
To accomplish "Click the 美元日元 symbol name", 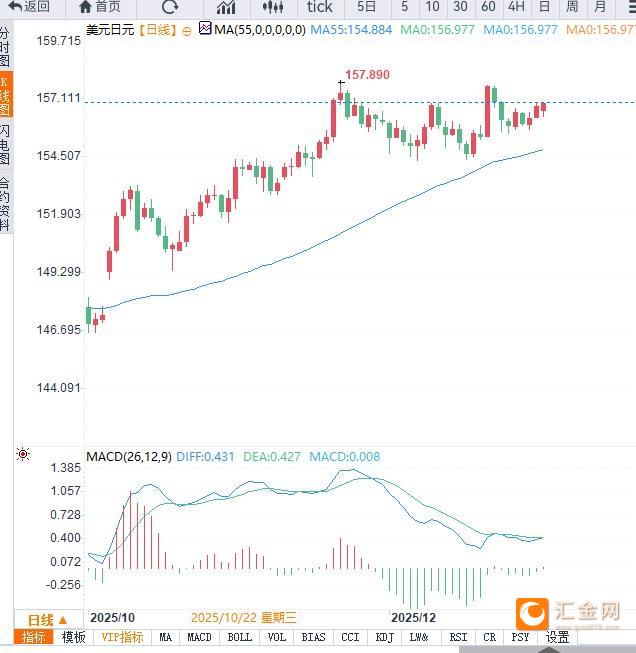I will tap(110, 30).
